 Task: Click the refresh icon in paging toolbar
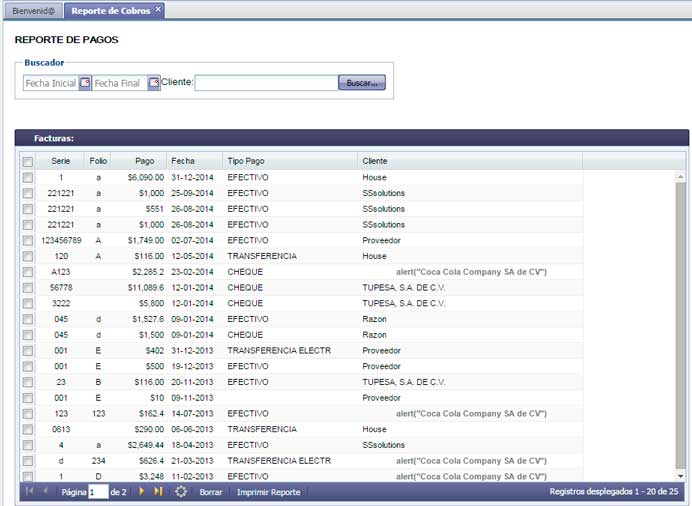181,492
